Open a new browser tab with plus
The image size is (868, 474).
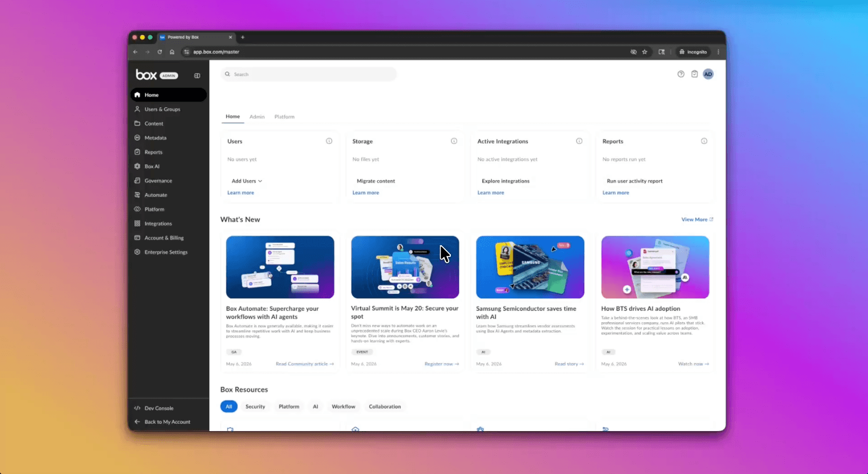coord(243,37)
